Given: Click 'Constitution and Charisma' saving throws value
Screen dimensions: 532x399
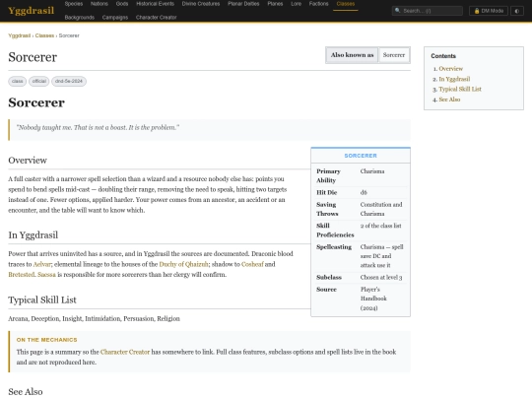Looking at the screenshot, I should coord(381,209).
